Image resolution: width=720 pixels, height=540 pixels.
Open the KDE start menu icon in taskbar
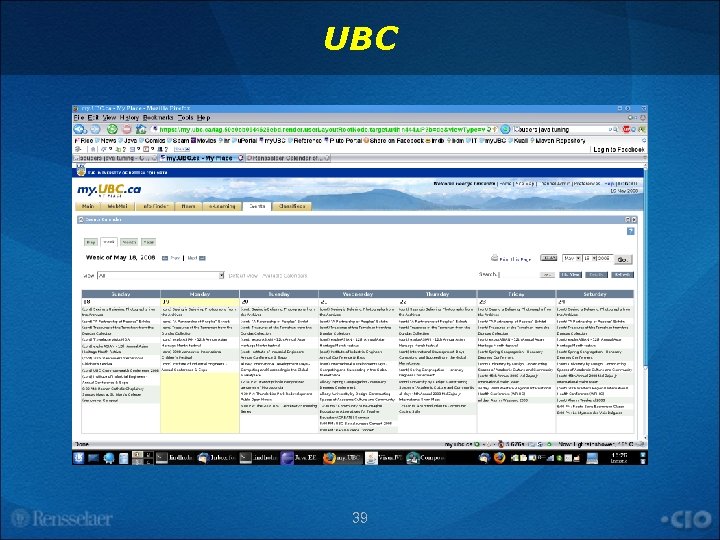point(79,458)
